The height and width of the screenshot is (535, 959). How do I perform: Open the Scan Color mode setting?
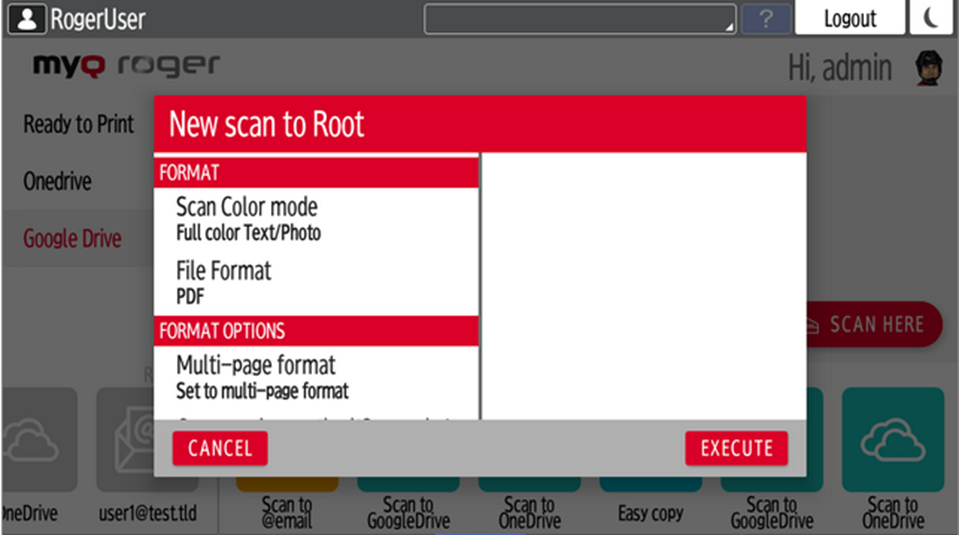[x=316, y=220]
